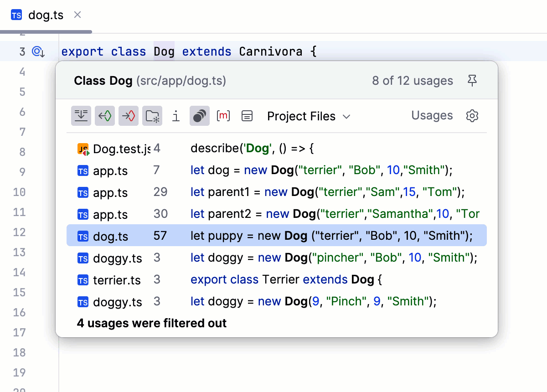The image size is (547, 392).
Task: Toggle the red write access filter
Action: pyautogui.click(x=128, y=116)
